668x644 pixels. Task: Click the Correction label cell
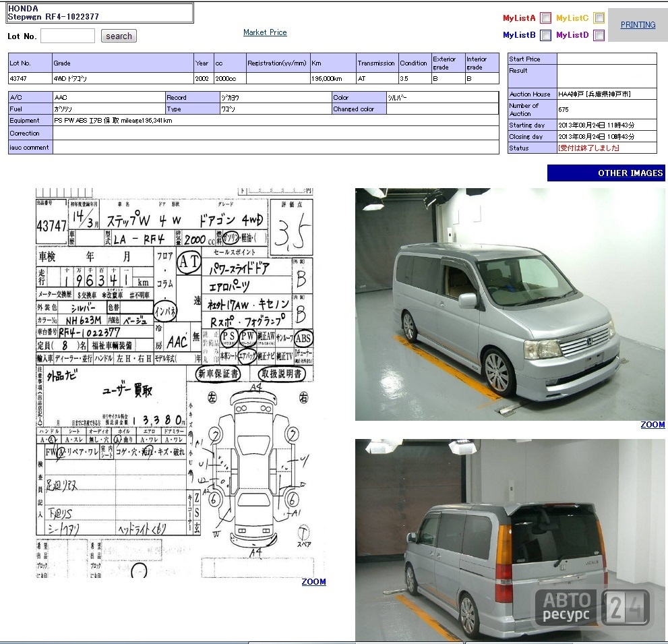[x=30, y=133]
